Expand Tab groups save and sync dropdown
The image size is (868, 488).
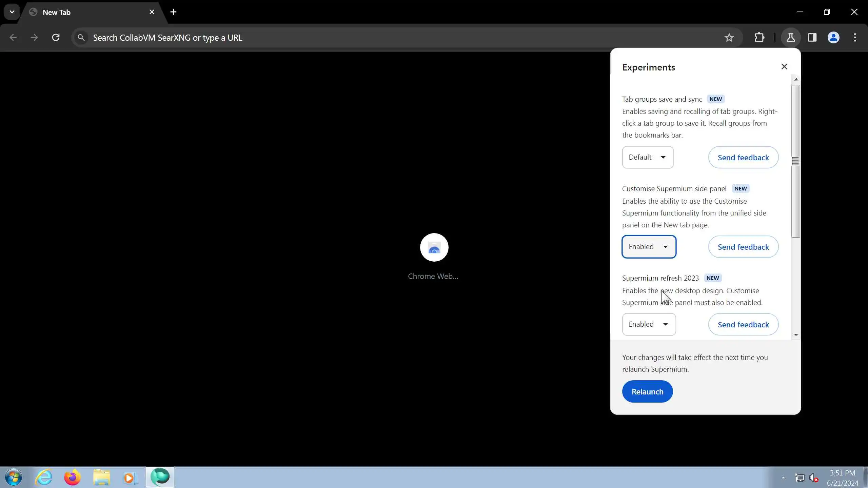pyautogui.click(x=647, y=157)
